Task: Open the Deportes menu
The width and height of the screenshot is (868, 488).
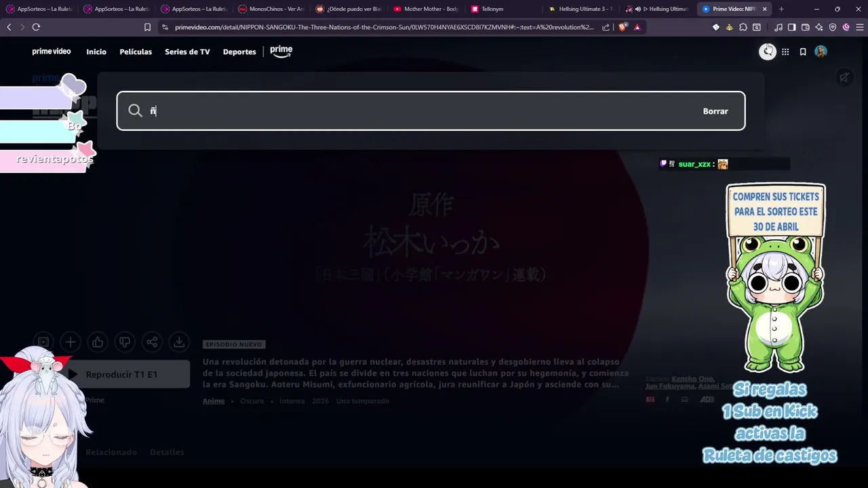Action: point(239,52)
